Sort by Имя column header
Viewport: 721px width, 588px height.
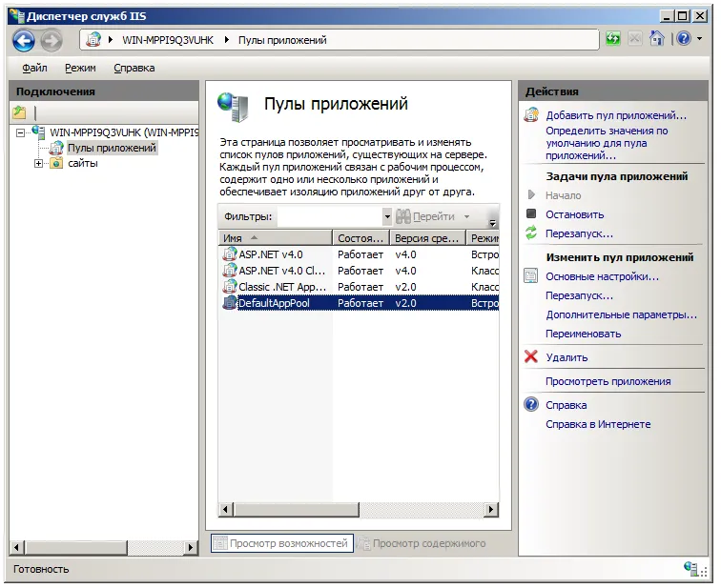click(x=275, y=238)
